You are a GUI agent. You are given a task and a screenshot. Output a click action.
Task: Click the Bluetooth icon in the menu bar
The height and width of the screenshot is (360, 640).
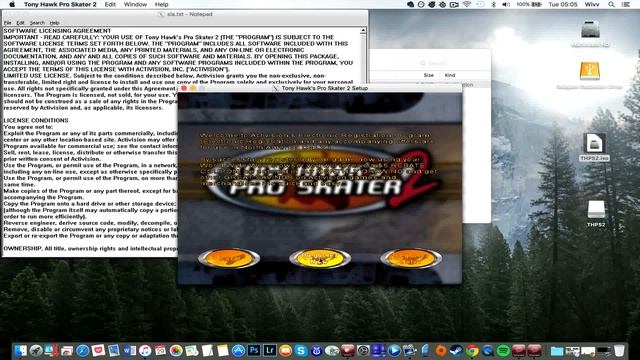pos(493,4)
